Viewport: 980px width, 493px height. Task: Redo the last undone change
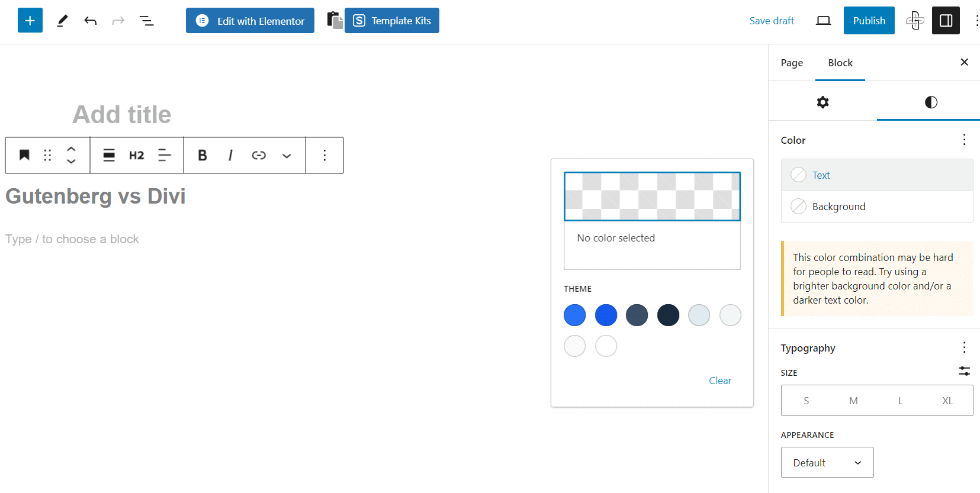(x=118, y=21)
